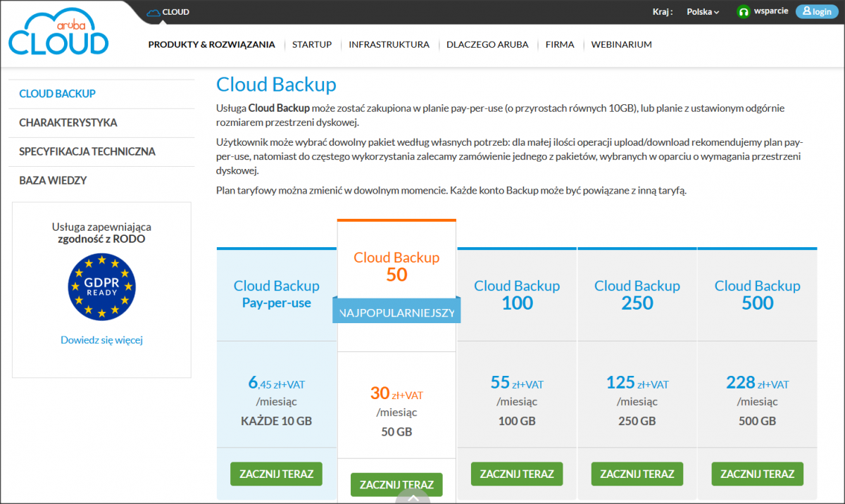Click the KAŻDE 10 GB label

(277, 421)
